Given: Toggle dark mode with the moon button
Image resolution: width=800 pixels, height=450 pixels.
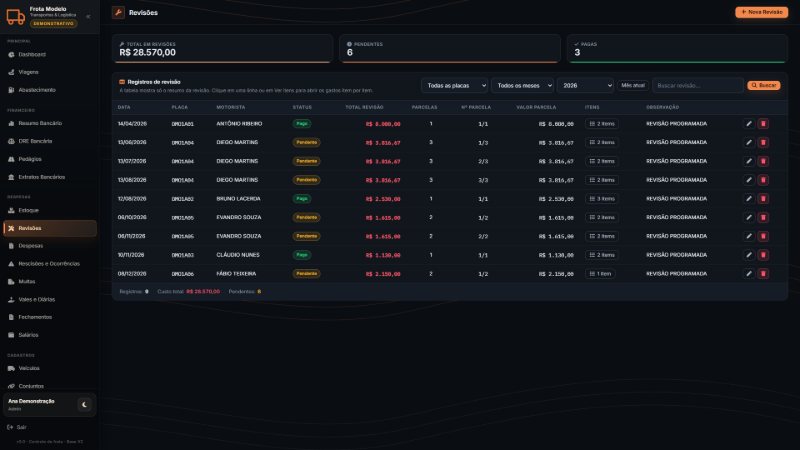Looking at the screenshot, I should pyautogui.click(x=84, y=405).
